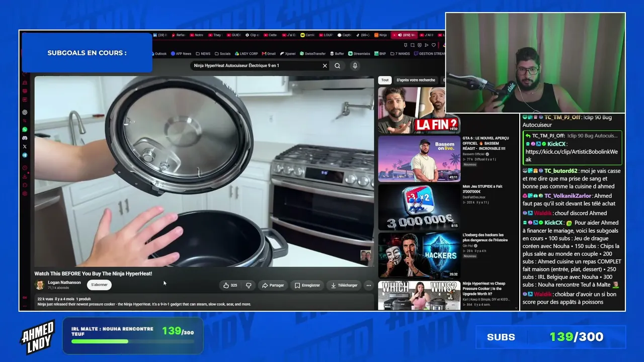This screenshot has height=362, width=644.
Task: Click the Télécharger download button
Action: pos(344,285)
